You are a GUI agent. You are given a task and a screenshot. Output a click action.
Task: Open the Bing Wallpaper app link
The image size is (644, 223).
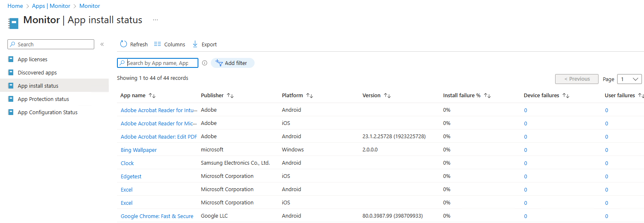pos(139,150)
